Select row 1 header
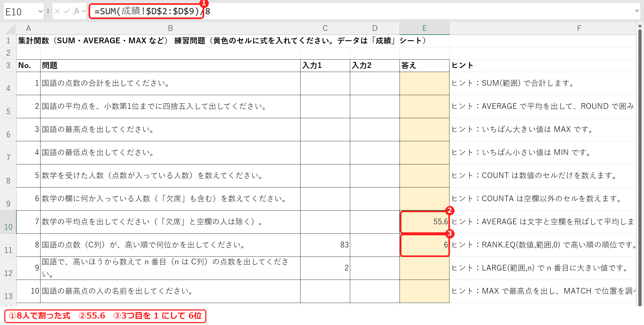Screen dimensions: 644x325 coord(8,41)
